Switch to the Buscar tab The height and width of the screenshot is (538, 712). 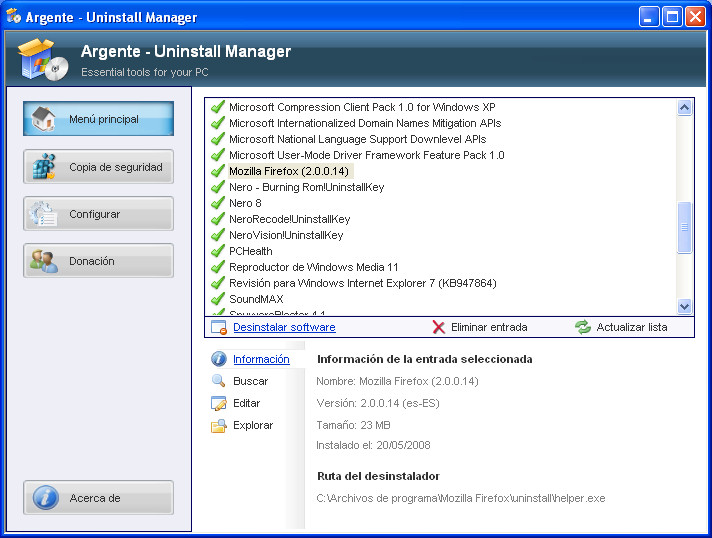(x=250, y=381)
